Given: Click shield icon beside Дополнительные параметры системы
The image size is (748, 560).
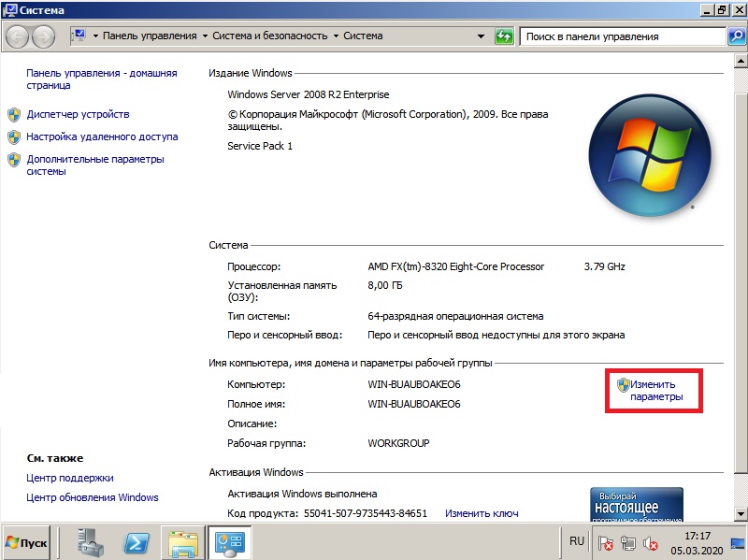Looking at the screenshot, I should (14, 159).
